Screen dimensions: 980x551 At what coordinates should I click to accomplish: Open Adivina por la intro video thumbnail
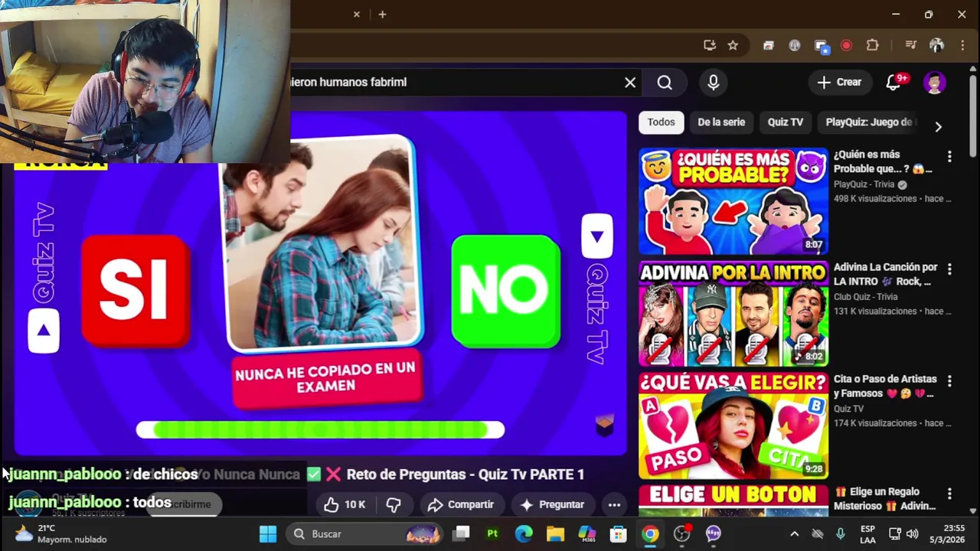733,313
